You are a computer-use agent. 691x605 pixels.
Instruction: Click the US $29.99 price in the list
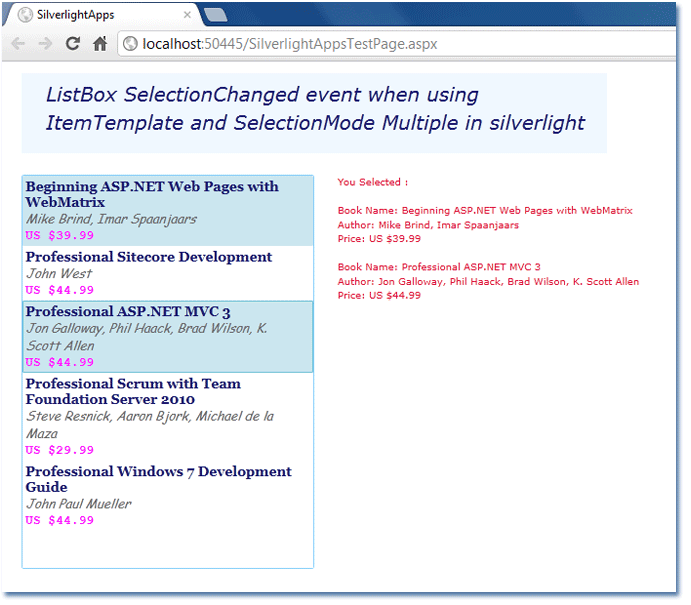click(x=59, y=450)
